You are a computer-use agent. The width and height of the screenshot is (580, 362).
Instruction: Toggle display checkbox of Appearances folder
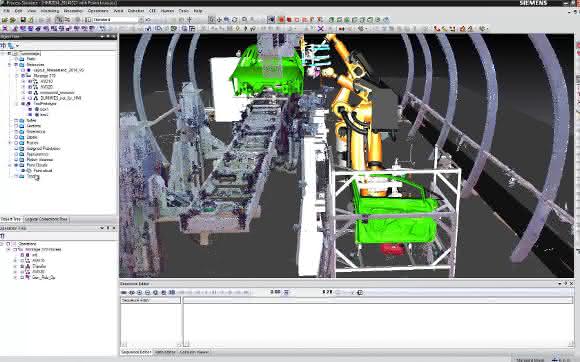16,154
